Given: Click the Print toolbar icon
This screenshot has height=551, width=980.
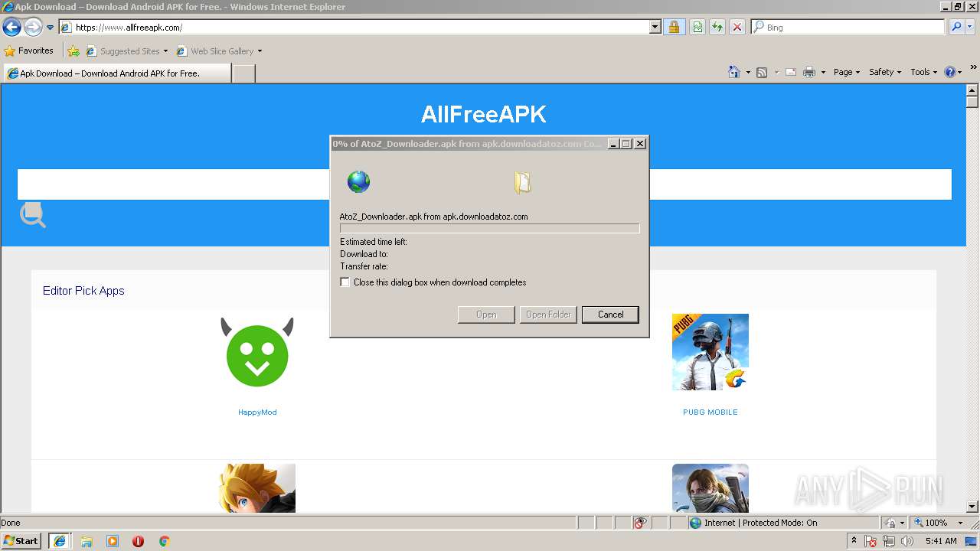Looking at the screenshot, I should pos(809,72).
